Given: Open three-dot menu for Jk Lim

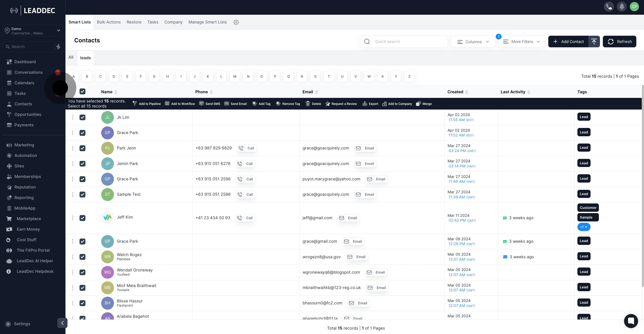Looking at the screenshot, I should (x=73, y=117).
